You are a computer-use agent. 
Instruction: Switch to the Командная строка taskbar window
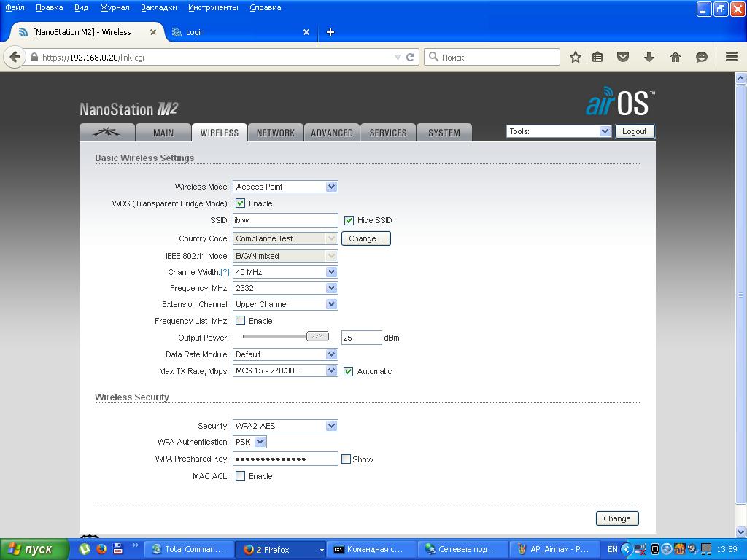[x=373, y=550]
